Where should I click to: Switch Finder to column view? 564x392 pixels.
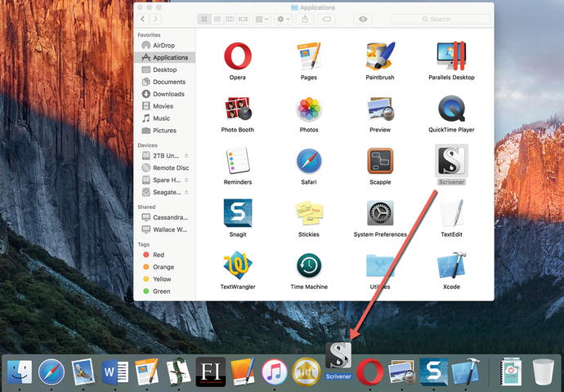230,19
